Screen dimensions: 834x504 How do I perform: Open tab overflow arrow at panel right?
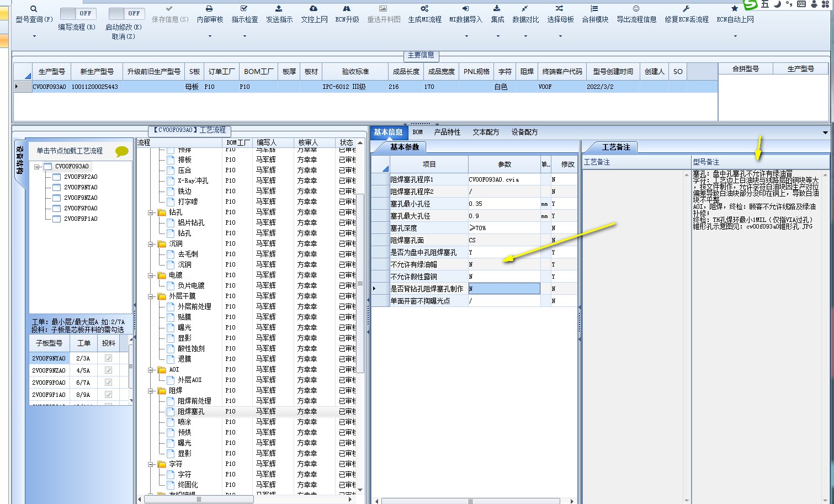(825, 132)
